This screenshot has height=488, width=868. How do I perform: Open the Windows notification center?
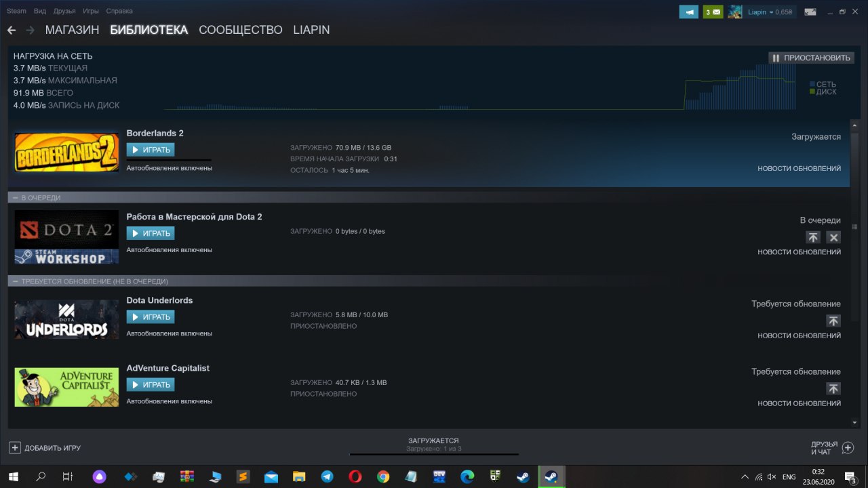click(x=849, y=476)
